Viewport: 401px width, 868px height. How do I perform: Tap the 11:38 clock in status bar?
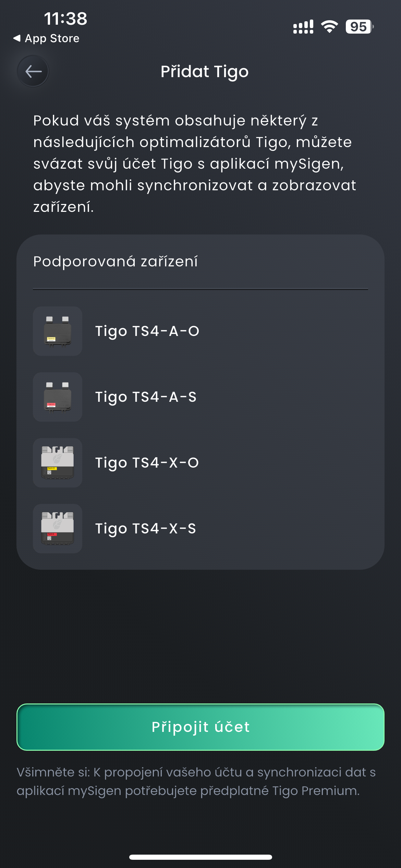(x=65, y=19)
